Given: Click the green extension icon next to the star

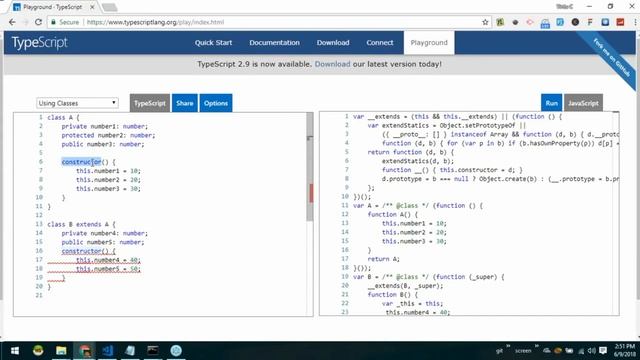Looking at the screenshot, I should click(500, 22).
